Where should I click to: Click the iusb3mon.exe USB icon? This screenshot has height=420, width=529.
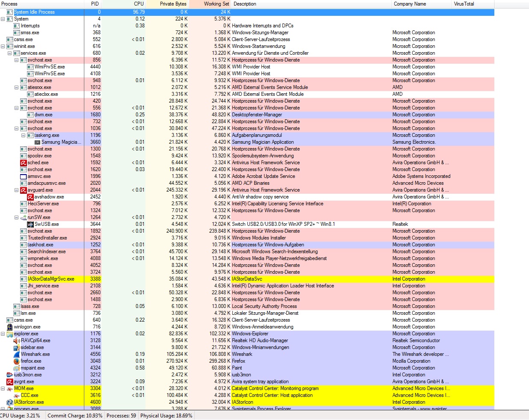tap(10, 375)
